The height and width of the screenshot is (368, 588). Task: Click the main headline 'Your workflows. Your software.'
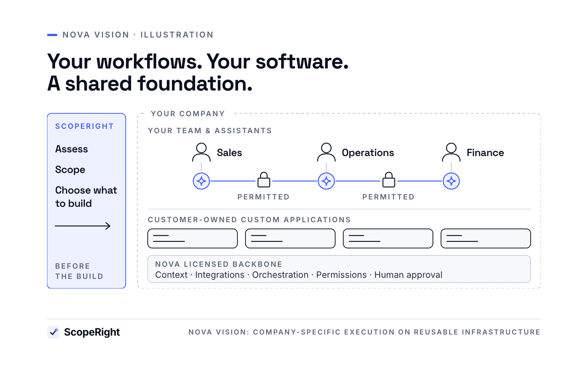tap(198, 61)
